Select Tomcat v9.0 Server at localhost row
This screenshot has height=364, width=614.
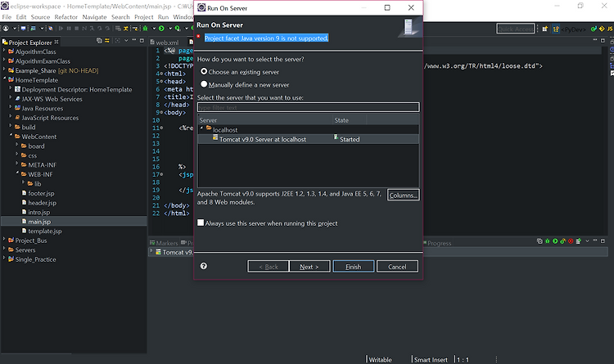pos(308,139)
